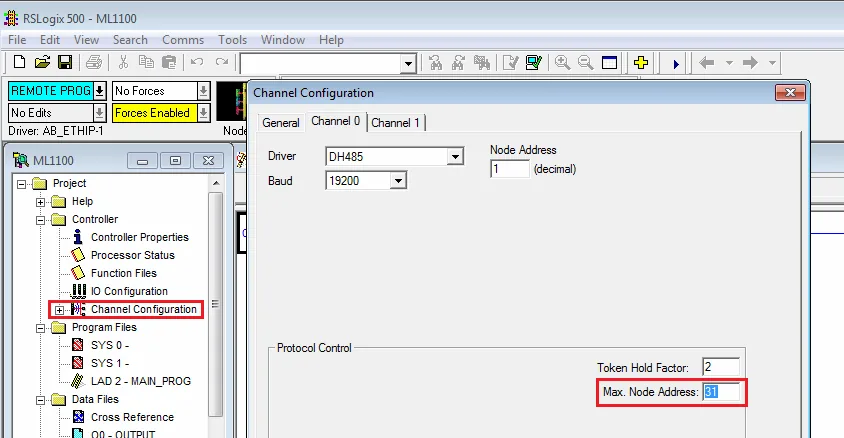
Task: Open the Edit menu
Action: click(x=50, y=40)
